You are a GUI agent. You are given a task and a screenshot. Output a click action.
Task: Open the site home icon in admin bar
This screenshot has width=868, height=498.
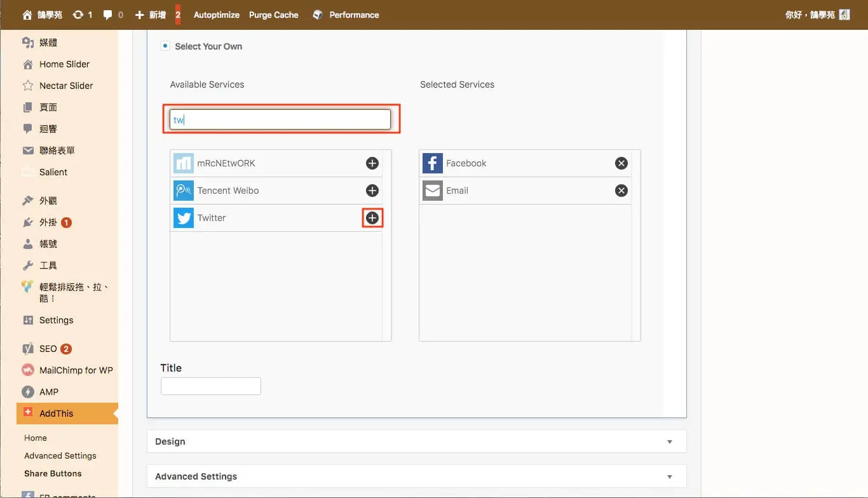pos(27,15)
